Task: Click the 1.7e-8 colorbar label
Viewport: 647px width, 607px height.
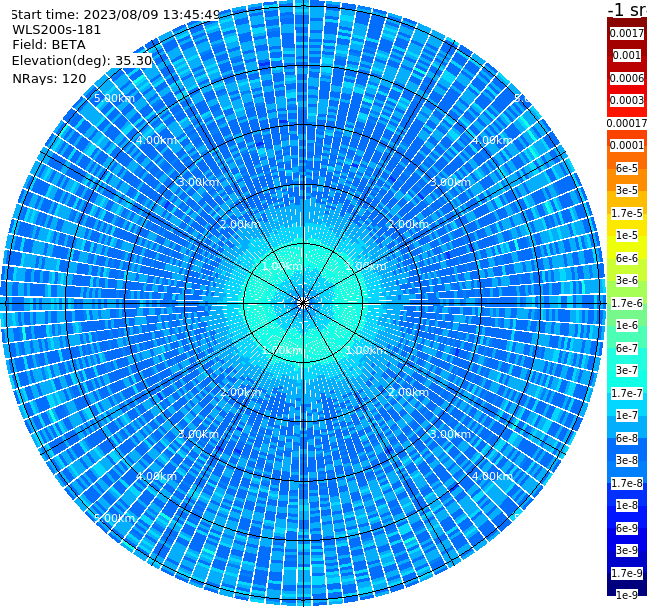Action: [x=627, y=483]
